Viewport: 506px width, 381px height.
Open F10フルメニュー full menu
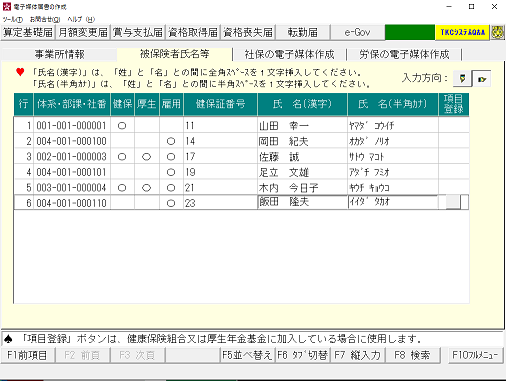click(475, 355)
